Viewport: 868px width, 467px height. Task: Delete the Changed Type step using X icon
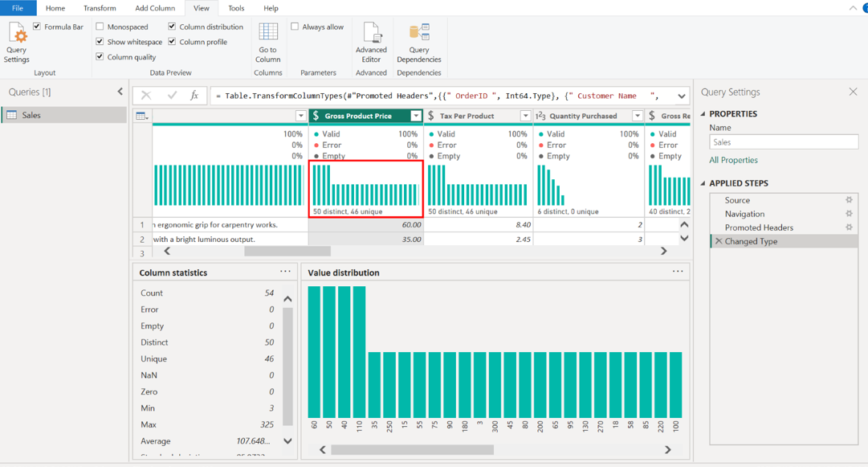[719, 241]
